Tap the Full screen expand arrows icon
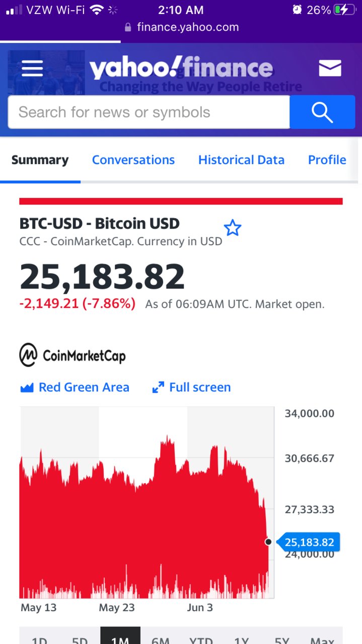The image size is (362, 644). point(158,388)
